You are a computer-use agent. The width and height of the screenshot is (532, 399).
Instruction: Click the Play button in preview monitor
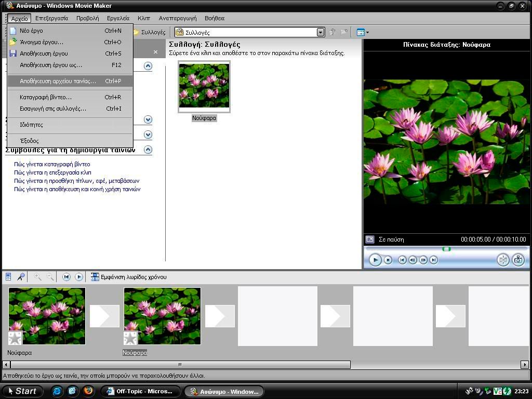[375, 260]
